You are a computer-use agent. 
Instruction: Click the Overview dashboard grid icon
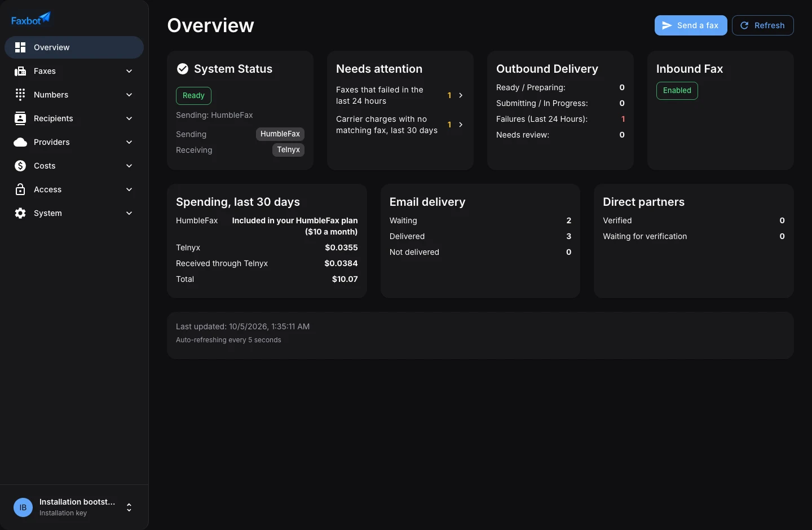[x=20, y=47]
